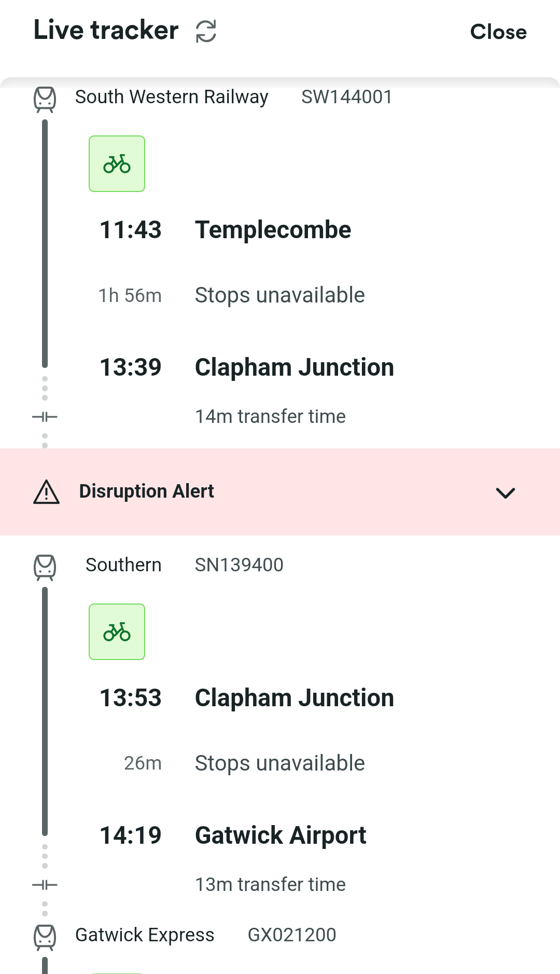Tap the bicycle badge above Templecombe
The image size is (560, 974).
(x=117, y=164)
